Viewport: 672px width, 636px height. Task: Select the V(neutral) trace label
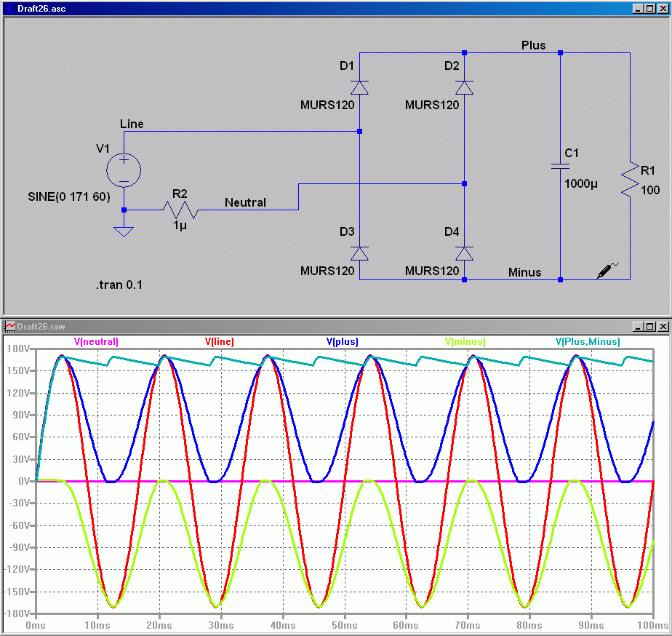[x=96, y=342]
